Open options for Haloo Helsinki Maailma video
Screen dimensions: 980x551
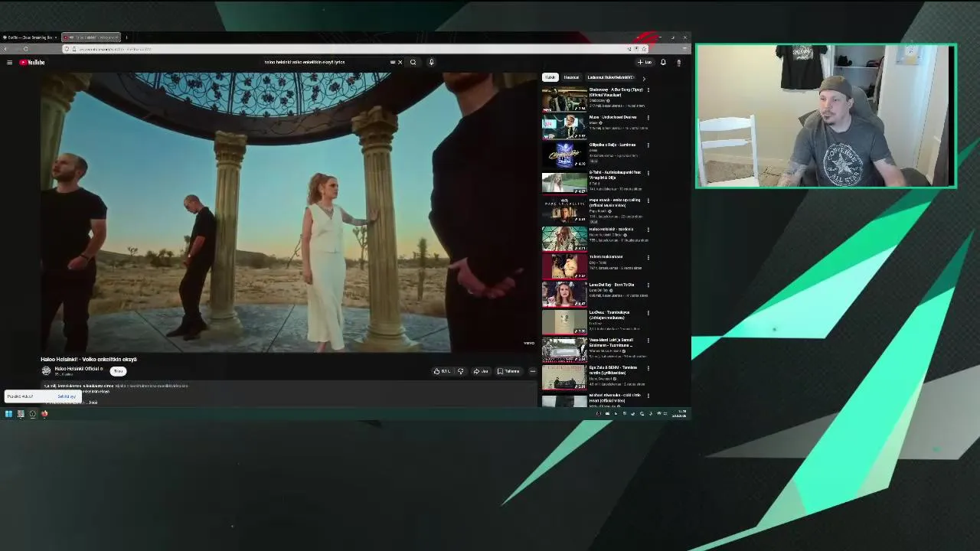648,229
